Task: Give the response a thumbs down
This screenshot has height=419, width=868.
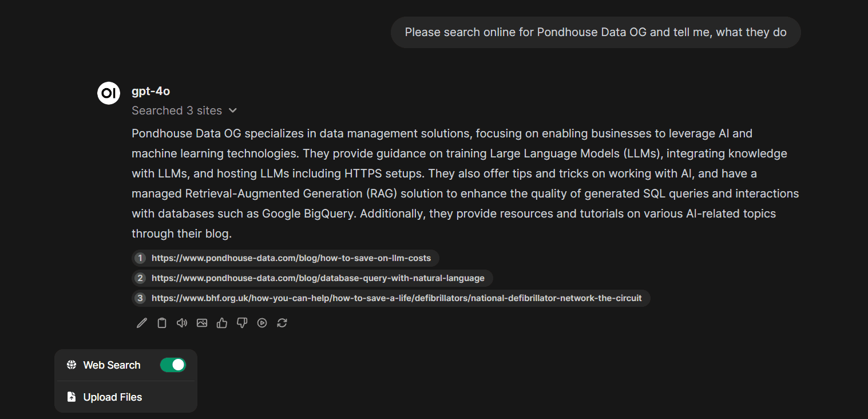Action: 242,323
